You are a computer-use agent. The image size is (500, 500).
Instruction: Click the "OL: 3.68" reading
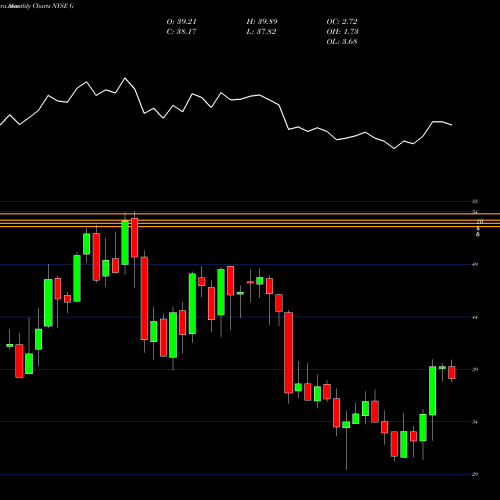tap(342, 42)
